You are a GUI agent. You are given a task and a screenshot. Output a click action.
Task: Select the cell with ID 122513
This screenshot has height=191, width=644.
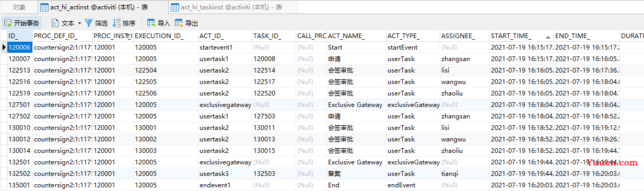pyautogui.click(x=19, y=70)
